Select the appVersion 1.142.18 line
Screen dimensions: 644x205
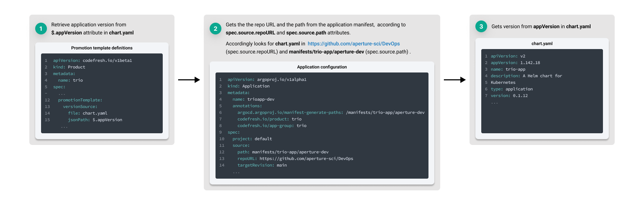[515, 63]
